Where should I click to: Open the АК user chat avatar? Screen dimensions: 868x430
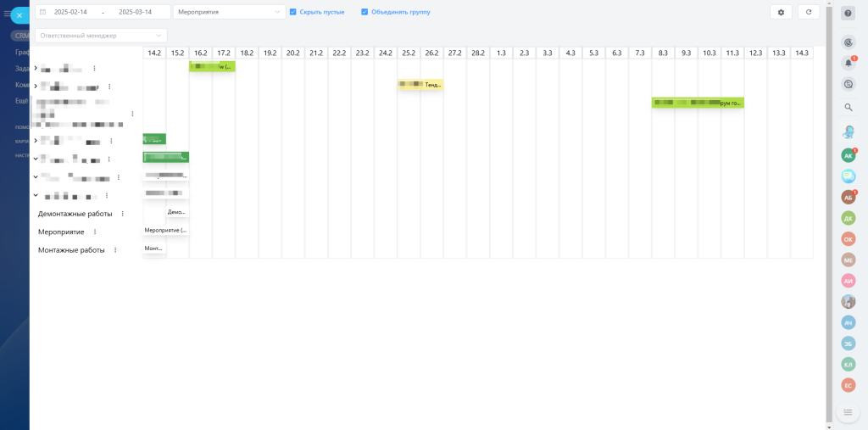848,155
